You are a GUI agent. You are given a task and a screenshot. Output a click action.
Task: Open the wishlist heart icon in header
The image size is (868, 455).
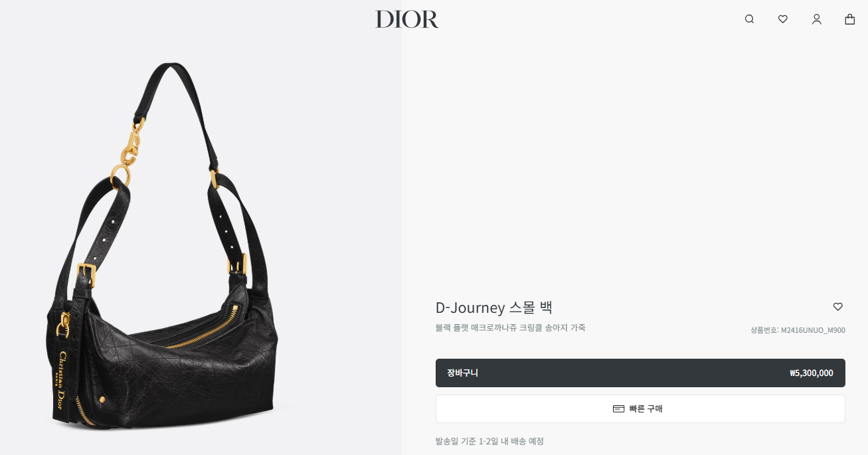(x=783, y=19)
